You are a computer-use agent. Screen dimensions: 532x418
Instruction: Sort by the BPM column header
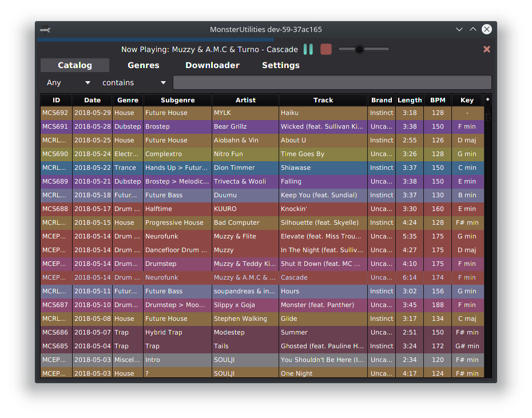[438, 100]
